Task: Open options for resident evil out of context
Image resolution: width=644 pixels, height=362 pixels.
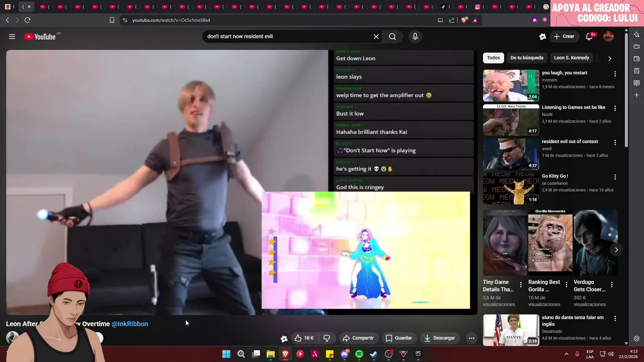Action: [x=615, y=143]
